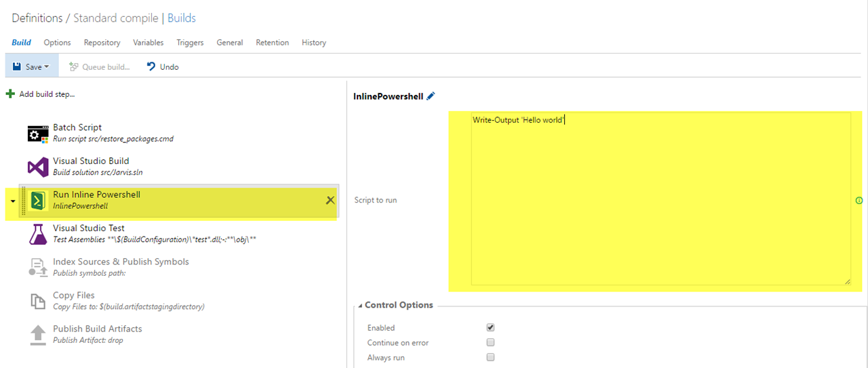This screenshot has width=868, height=368.
Task: Open the Variables tab
Action: coord(148,42)
